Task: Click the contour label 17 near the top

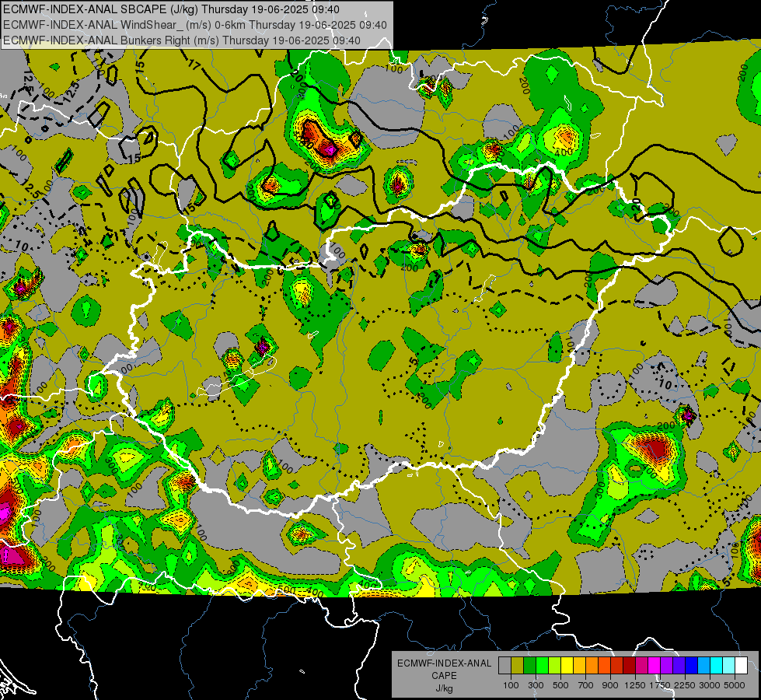Action: 194,64
